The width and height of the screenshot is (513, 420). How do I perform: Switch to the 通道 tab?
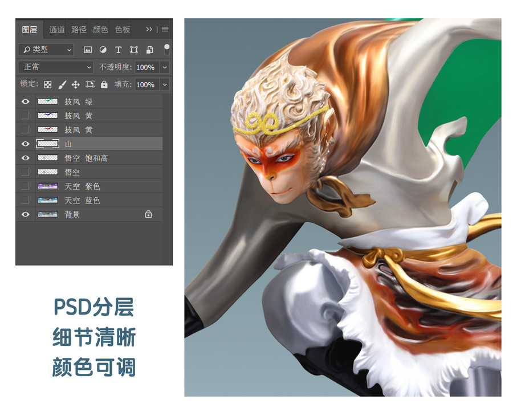click(57, 30)
